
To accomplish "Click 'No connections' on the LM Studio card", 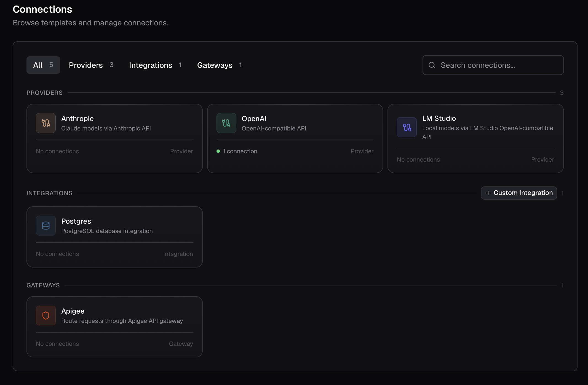I will point(418,159).
